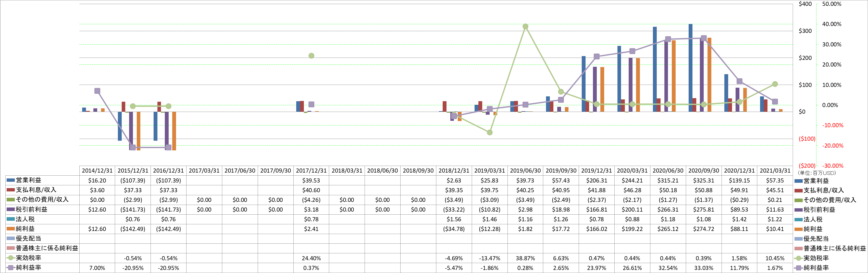Screen dimensions: 868x273
Task: Click the 純利益率 value 23.97%
Action: tap(597, 268)
